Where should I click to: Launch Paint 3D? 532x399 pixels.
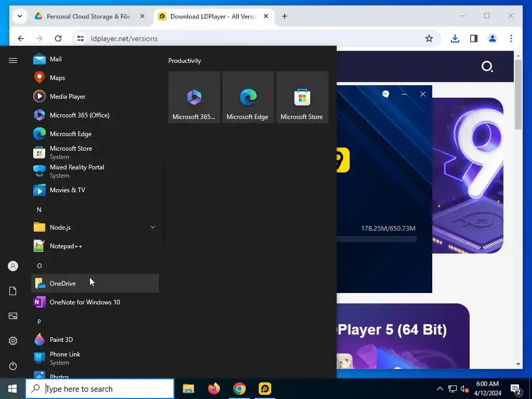click(x=95, y=339)
